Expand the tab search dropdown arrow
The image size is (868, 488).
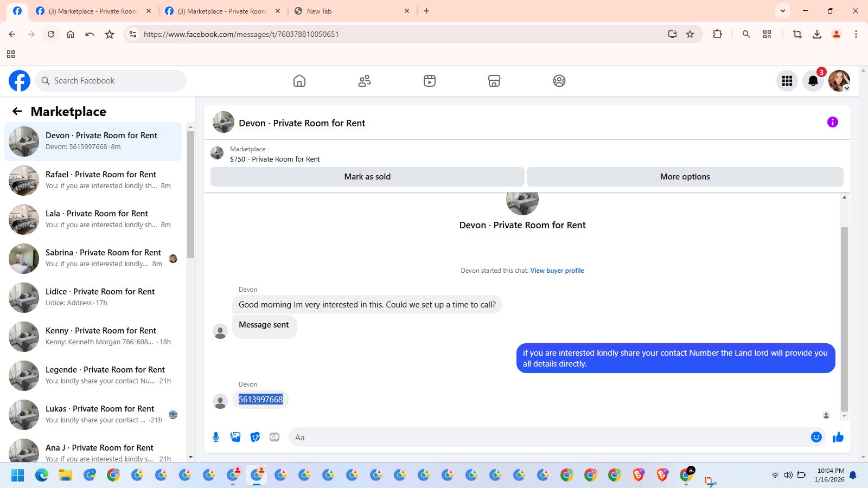click(x=783, y=11)
